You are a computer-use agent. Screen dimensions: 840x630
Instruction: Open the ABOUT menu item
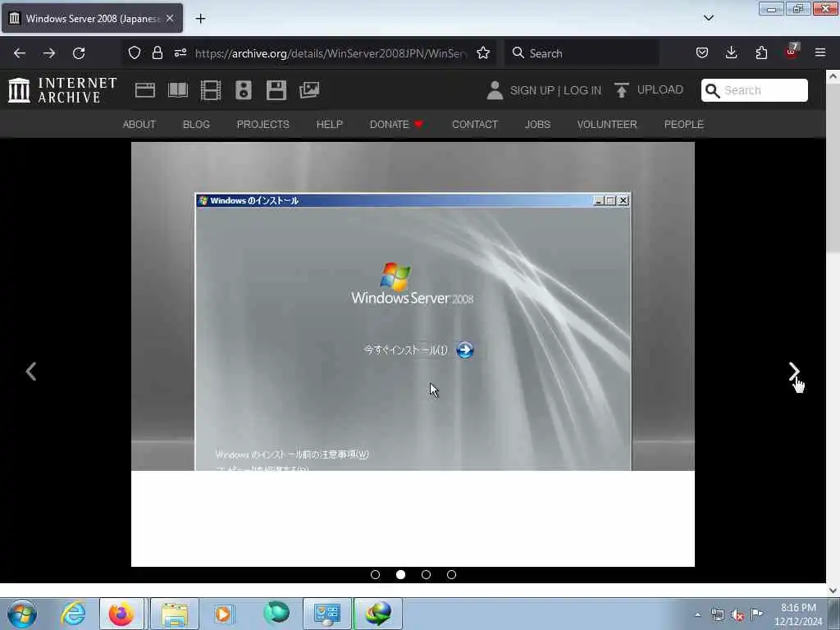[x=139, y=125]
